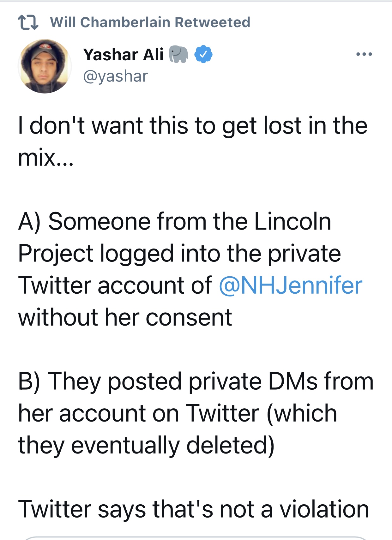Image resolution: width=392 pixels, height=540 pixels.
Task: Click the Yashar Ali display name
Action: pos(124,55)
